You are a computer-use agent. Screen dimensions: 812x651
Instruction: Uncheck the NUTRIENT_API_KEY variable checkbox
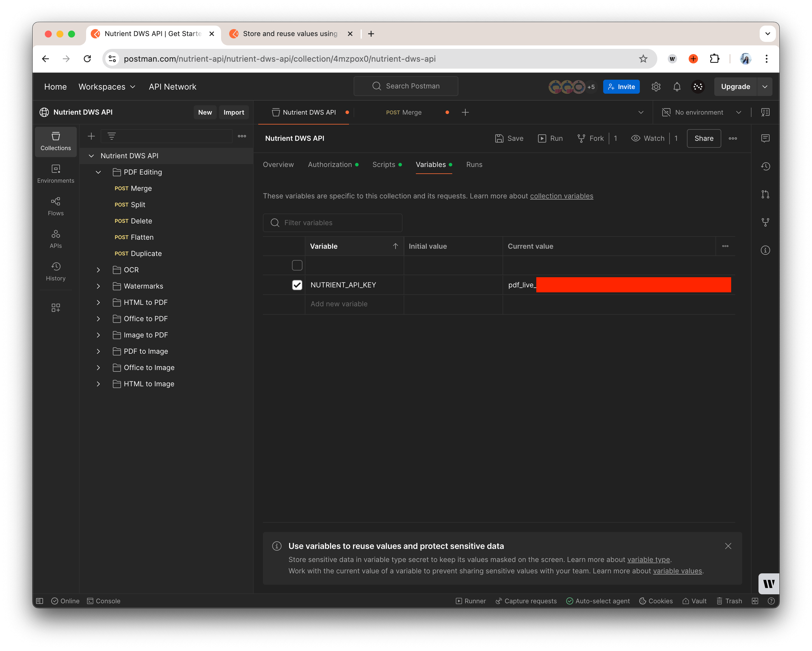[297, 285]
